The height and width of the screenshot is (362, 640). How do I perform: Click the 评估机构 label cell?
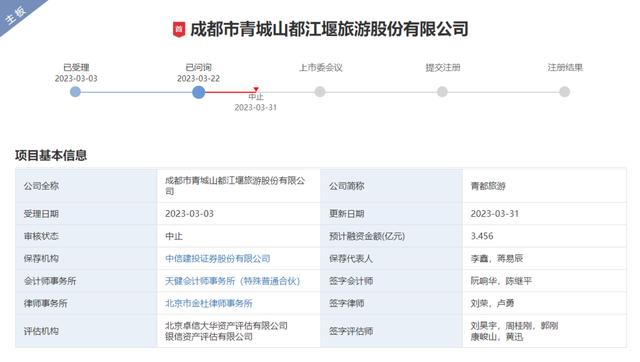point(86,331)
